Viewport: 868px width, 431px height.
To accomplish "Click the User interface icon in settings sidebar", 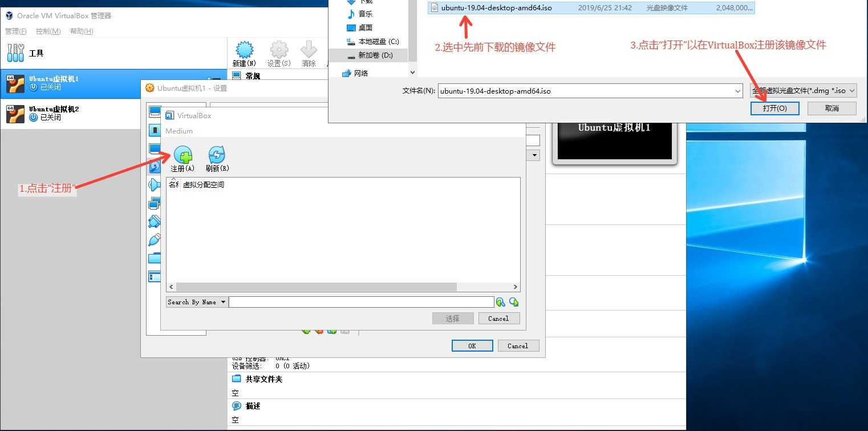I will point(154,276).
